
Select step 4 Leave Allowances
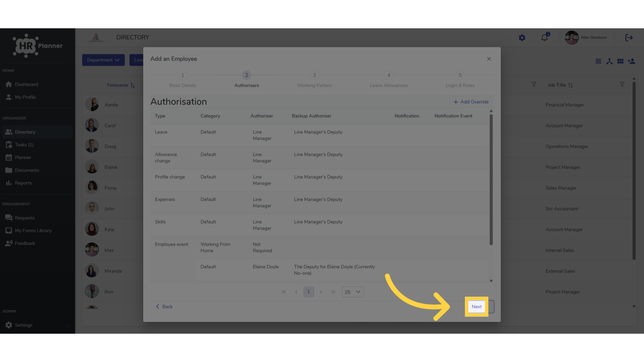coord(389,80)
